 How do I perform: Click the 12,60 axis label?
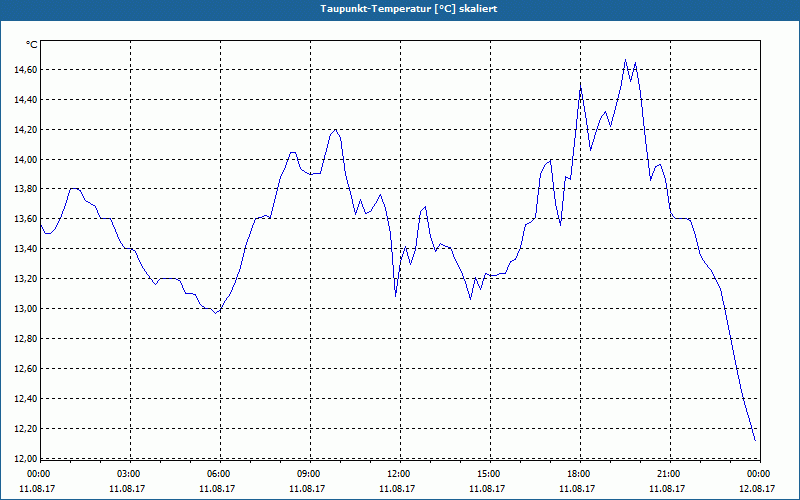[x=25, y=369]
